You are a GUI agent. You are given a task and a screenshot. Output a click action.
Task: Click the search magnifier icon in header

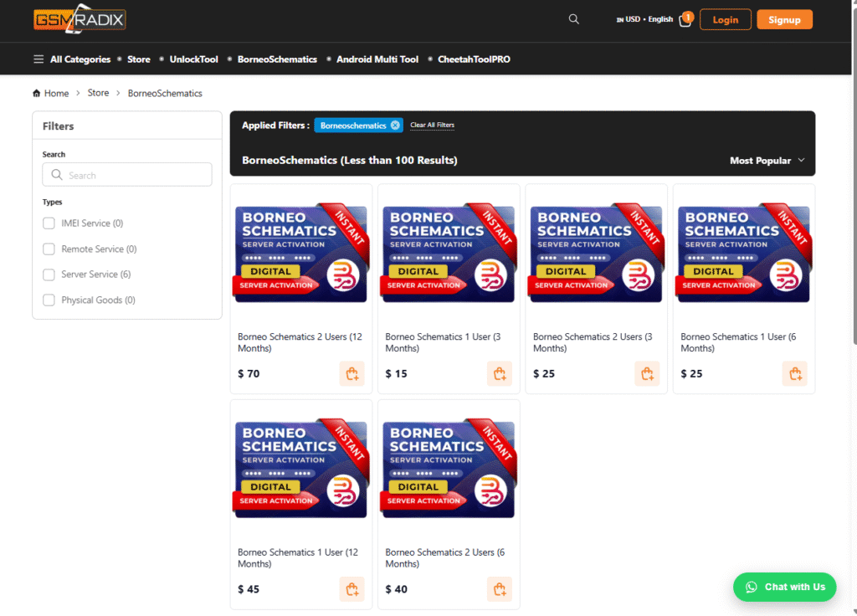point(573,19)
